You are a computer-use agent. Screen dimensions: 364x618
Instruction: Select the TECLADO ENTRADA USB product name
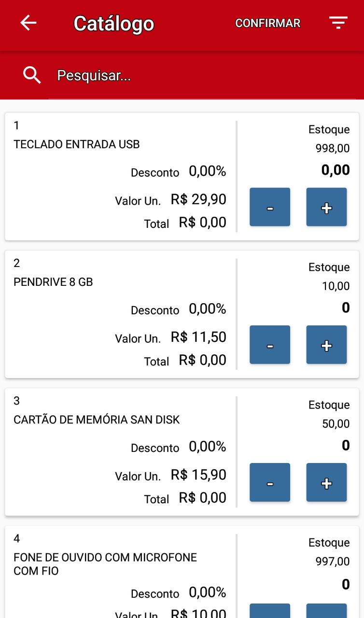pos(77,144)
